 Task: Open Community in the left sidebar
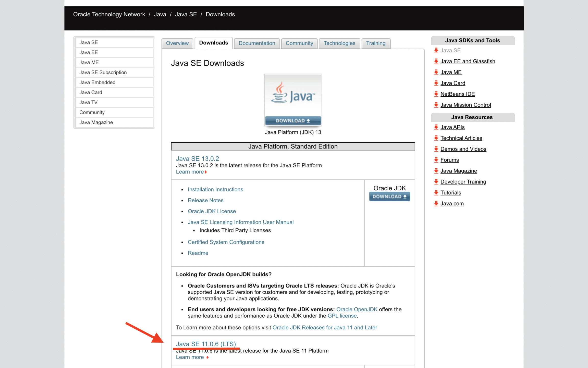pyautogui.click(x=115, y=112)
